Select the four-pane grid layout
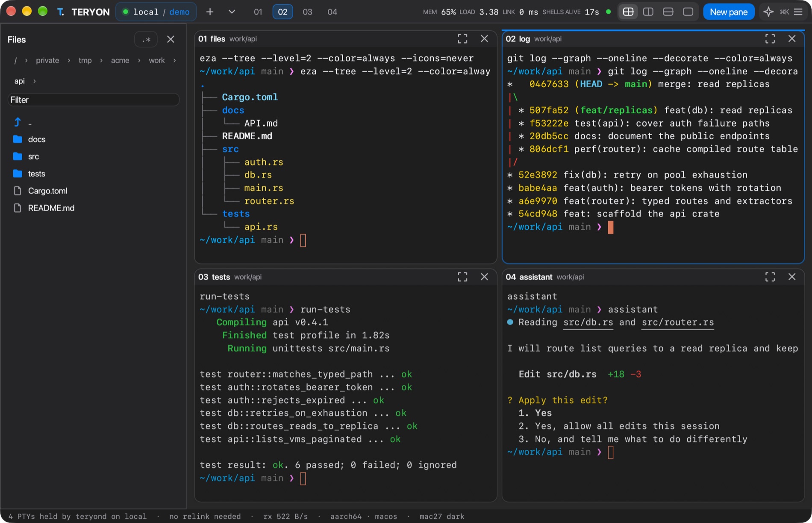Screen dimensions: 812x523 click(x=628, y=12)
